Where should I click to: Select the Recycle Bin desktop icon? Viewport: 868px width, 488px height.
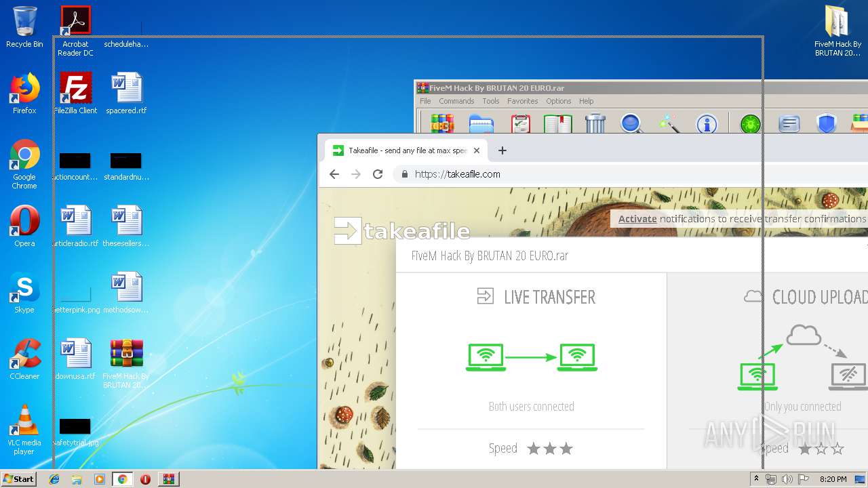(24, 27)
